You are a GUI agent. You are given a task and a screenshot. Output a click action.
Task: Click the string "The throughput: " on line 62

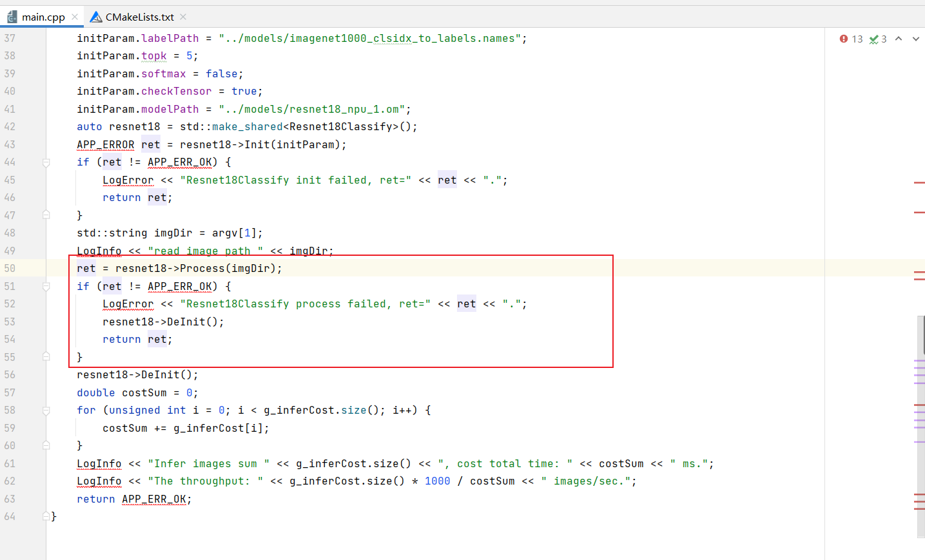point(206,481)
